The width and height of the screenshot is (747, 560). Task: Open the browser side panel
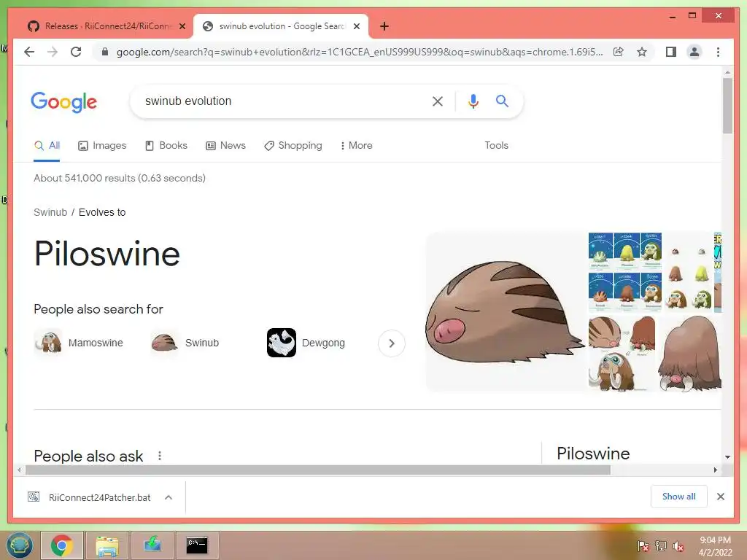671,52
